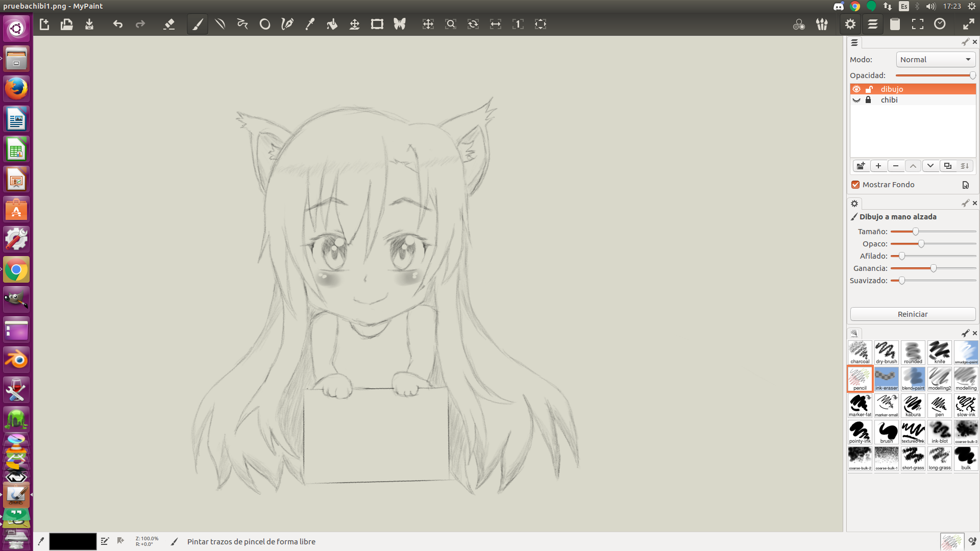Toggle the brush settings gear panel
This screenshot has height=551, width=980.
pos(850,24)
